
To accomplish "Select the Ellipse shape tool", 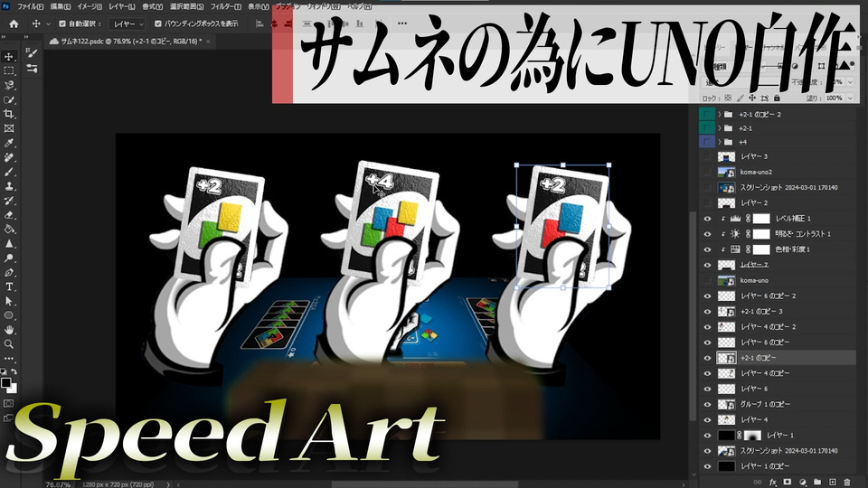I will point(9,315).
